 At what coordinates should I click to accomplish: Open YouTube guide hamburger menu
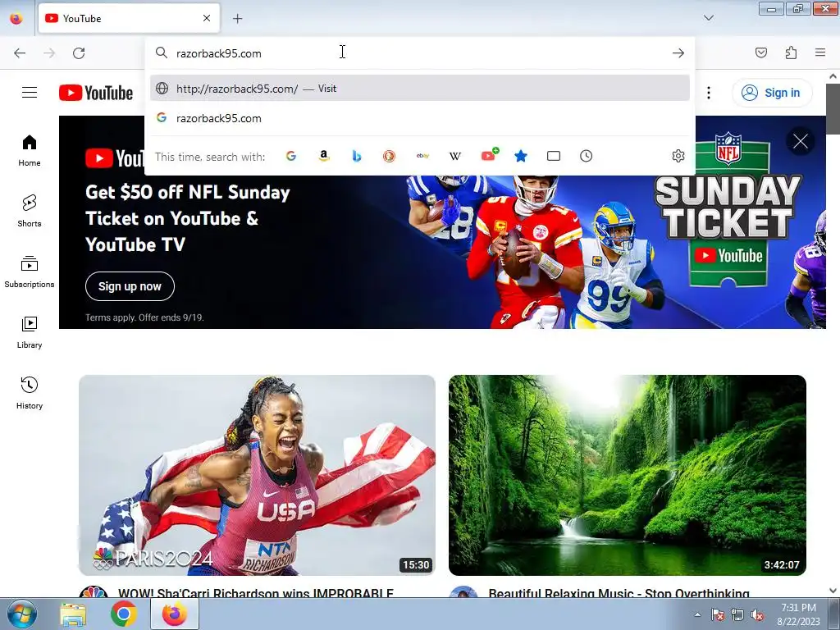pyautogui.click(x=30, y=93)
